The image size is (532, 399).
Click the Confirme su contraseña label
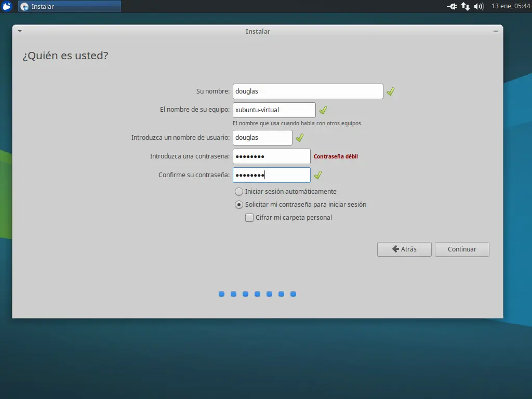coord(194,175)
